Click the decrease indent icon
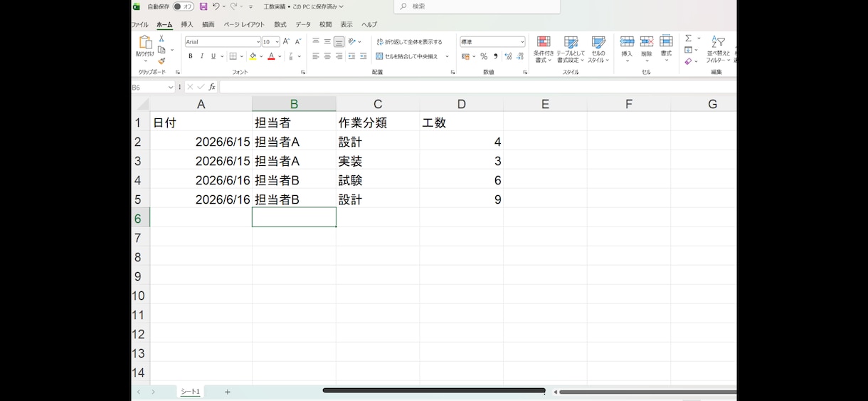The height and width of the screenshot is (401, 868). tap(351, 56)
